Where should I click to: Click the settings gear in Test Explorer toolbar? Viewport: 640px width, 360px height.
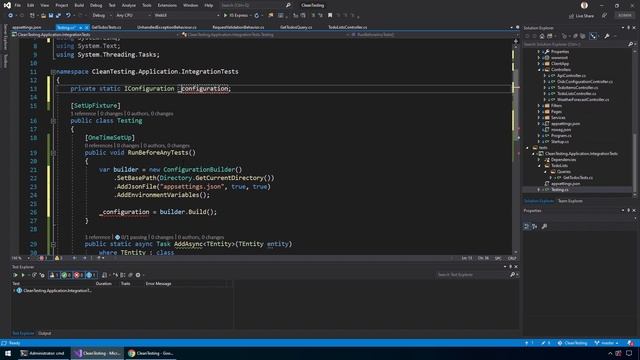click(x=138, y=275)
